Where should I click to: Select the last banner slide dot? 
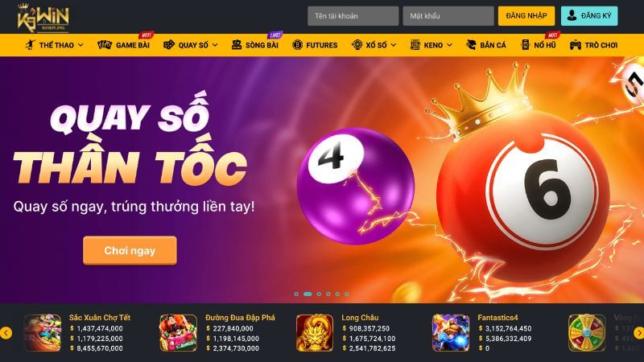point(347,294)
